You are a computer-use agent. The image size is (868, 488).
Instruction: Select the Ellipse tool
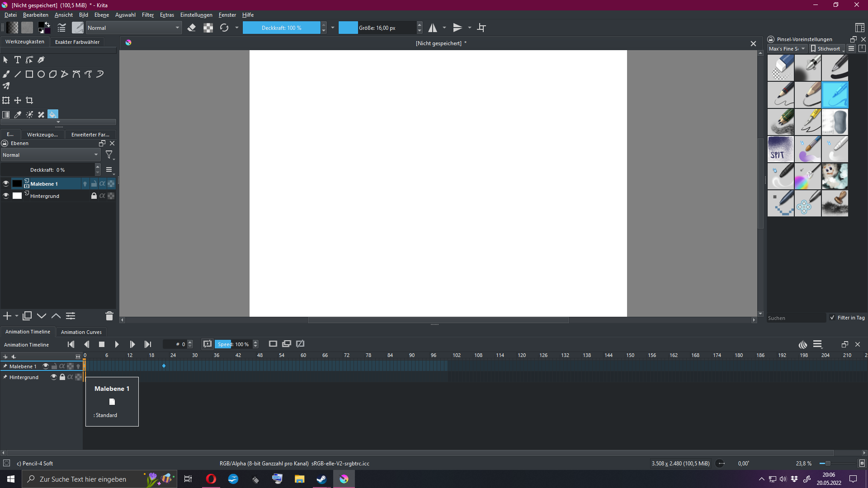point(41,74)
